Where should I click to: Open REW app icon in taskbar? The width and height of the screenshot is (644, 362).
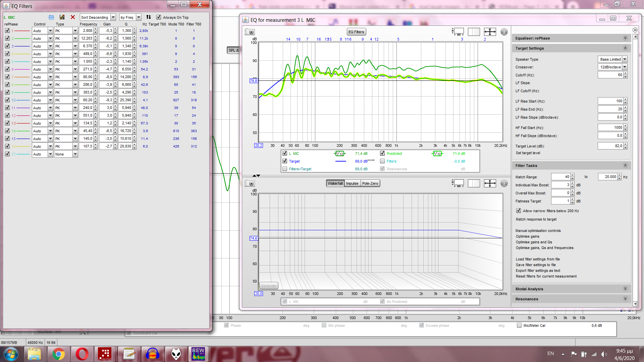click(198, 354)
